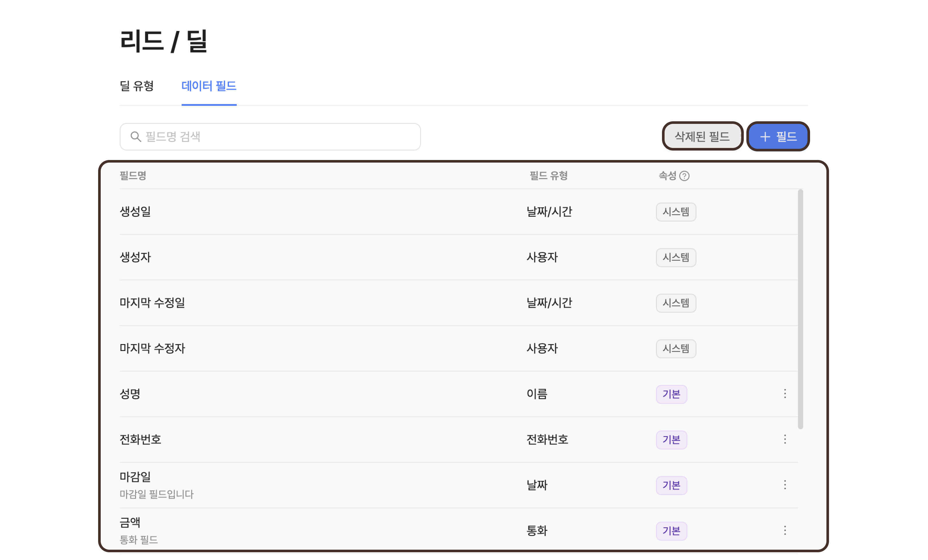Click the plus icon on 필드 button
This screenshot has width=928, height=560.
[765, 136]
